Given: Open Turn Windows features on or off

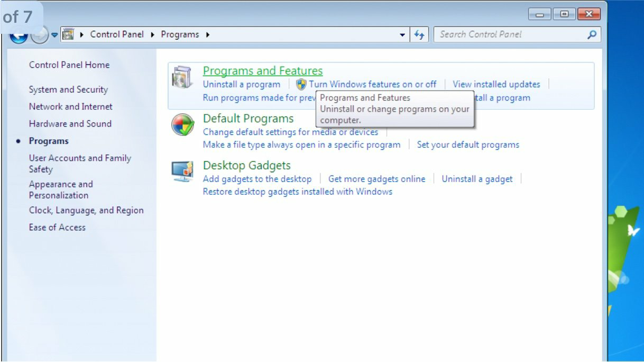Looking at the screenshot, I should tap(373, 84).
